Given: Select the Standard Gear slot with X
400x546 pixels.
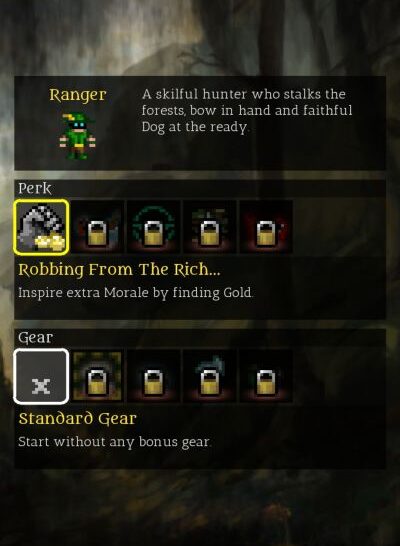Looking at the screenshot, I should click(41, 376).
